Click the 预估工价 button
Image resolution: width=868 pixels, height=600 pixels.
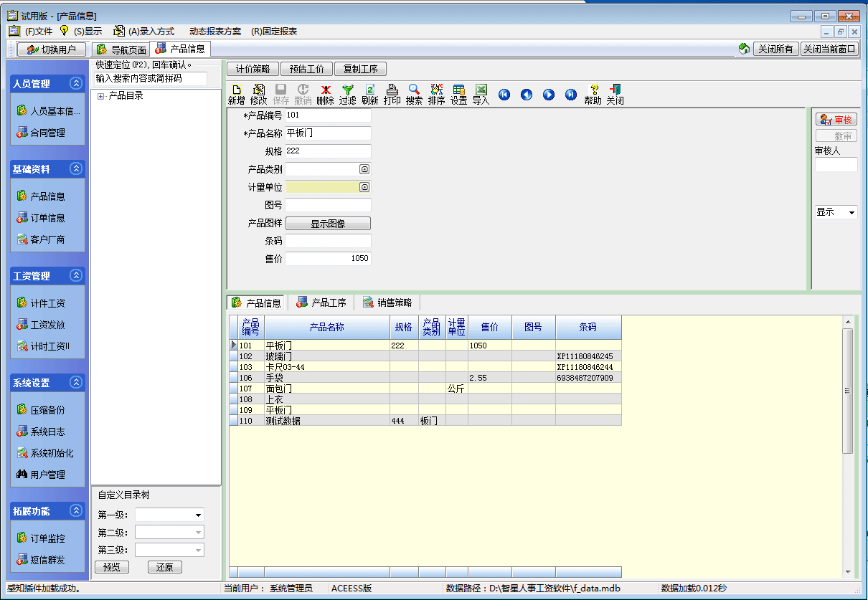click(x=306, y=69)
